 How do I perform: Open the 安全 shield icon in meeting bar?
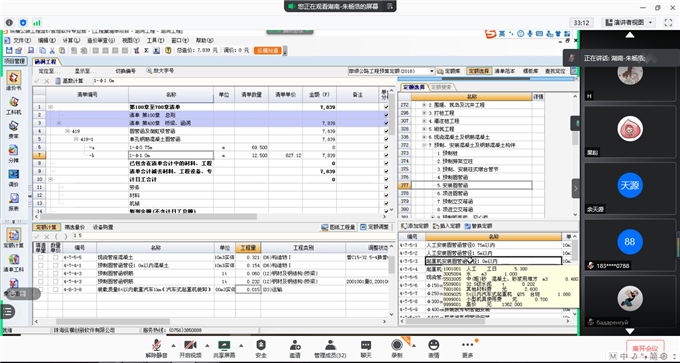pyautogui.click(x=261, y=345)
